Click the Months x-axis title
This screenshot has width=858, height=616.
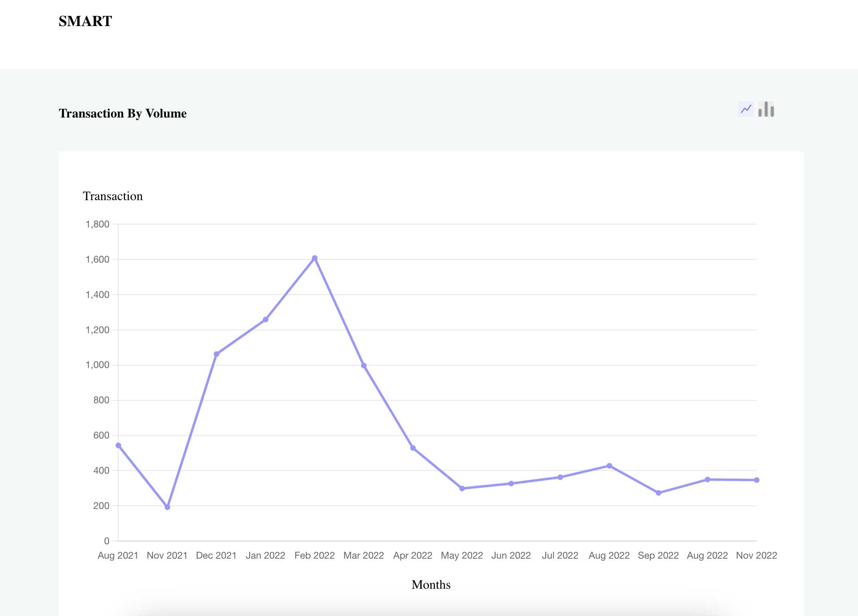pos(431,585)
